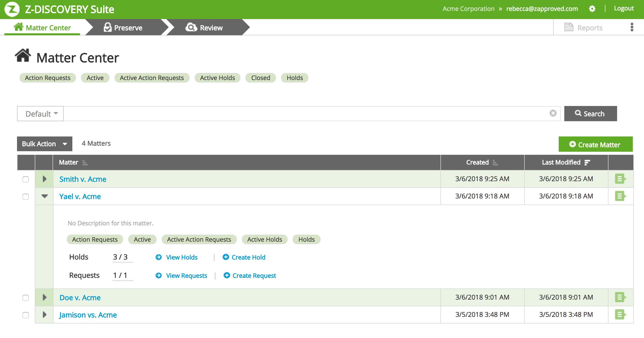Open settings via the gear icon

point(592,8)
